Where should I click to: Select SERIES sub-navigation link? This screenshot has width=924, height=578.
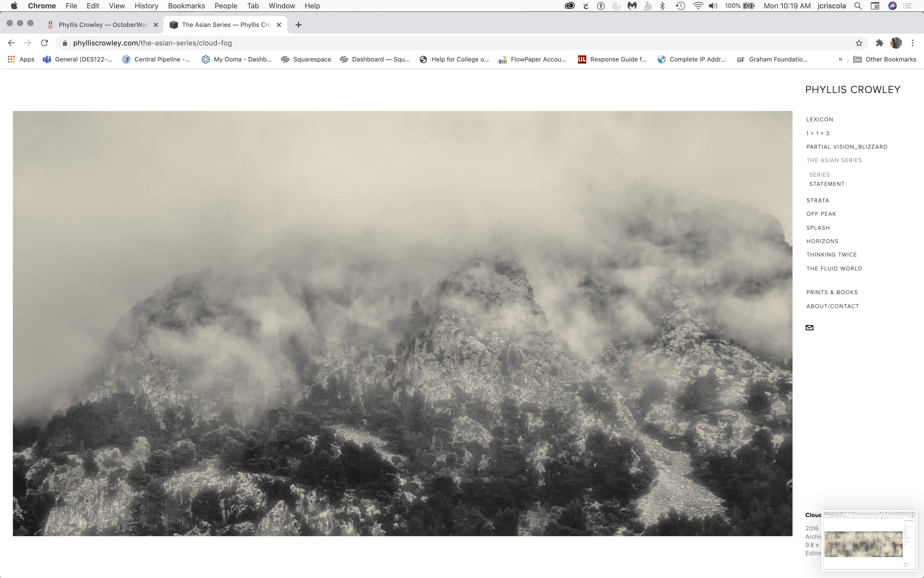coord(819,175)
